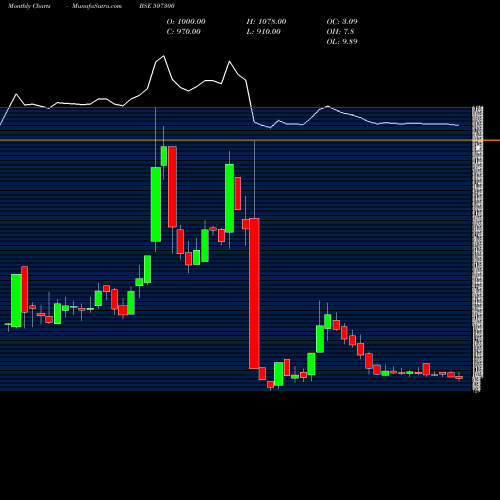Click the low value 'L: 910.00'

point(264,32)
